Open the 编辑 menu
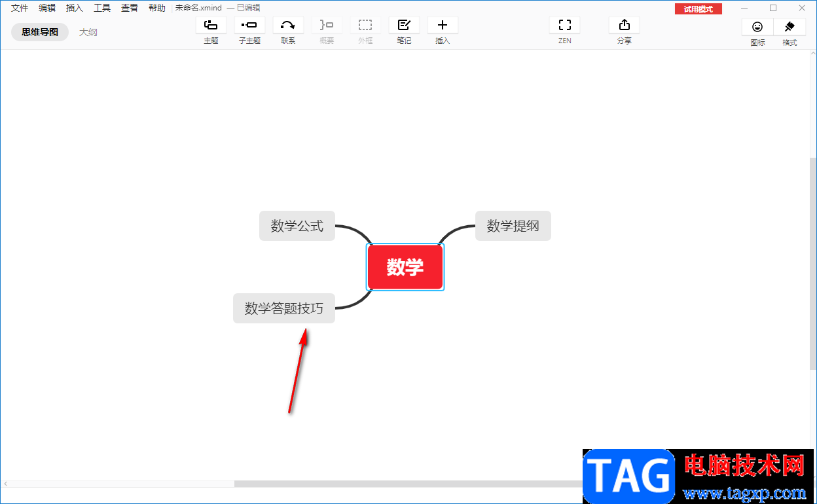Image resolution: width=817 pixels, height=504 pixels. pos(47,8)
